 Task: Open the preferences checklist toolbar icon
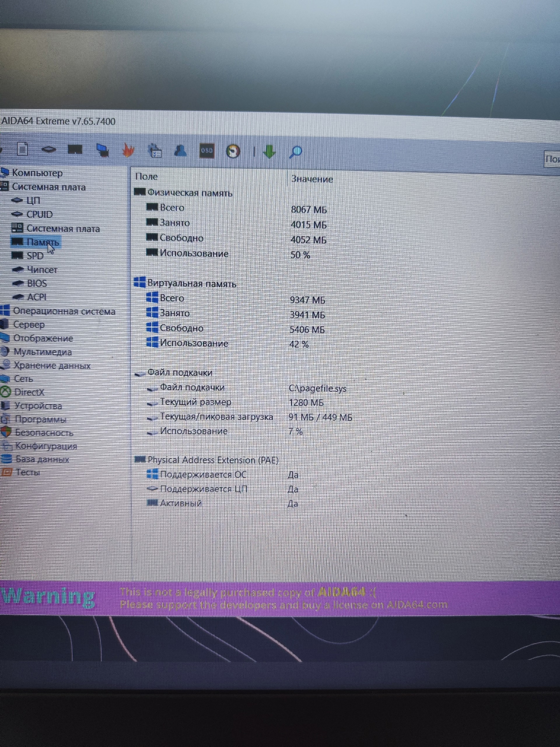click(155, 151)
